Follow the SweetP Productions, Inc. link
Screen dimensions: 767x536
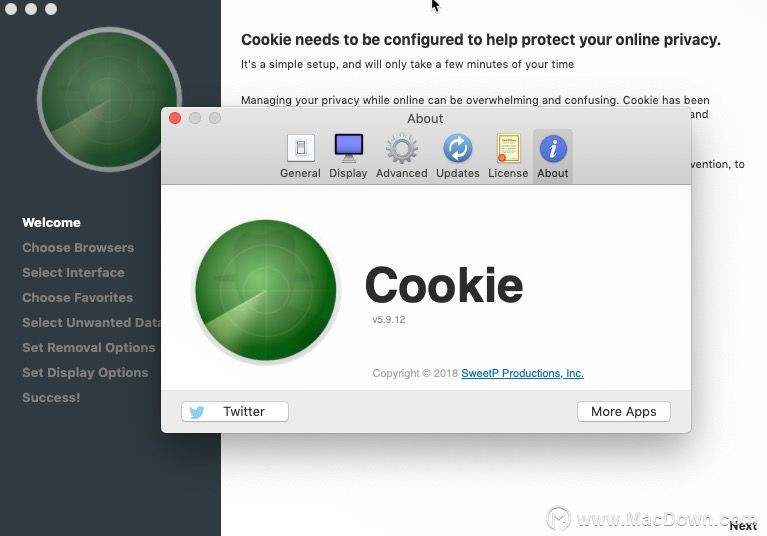click(x=522, y=374)
